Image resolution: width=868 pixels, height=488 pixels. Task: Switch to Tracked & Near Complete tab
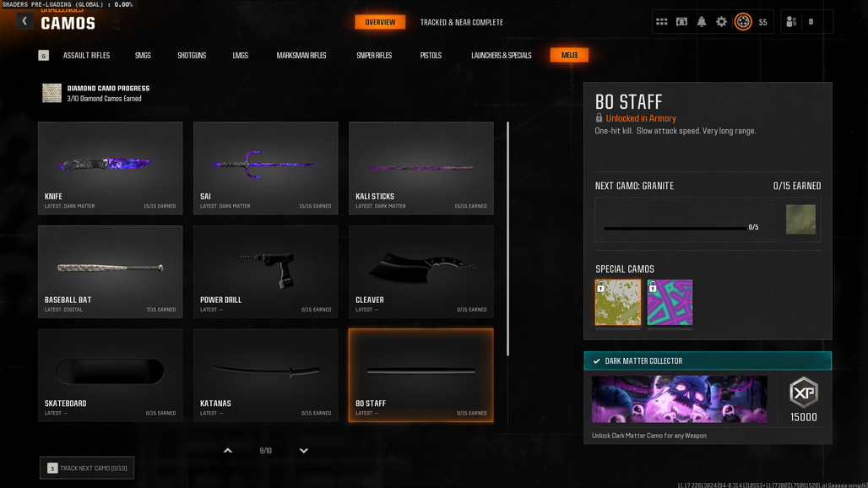(462, 23)
